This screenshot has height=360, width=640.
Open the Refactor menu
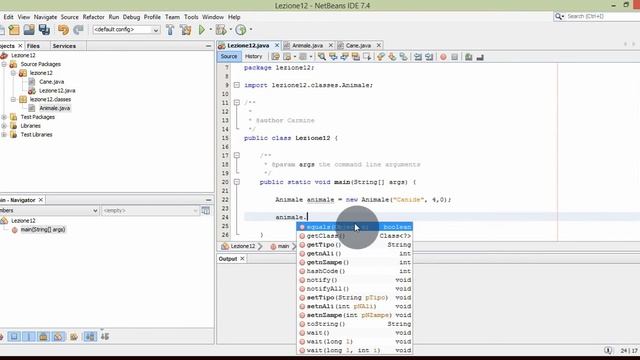click(93, 17)
